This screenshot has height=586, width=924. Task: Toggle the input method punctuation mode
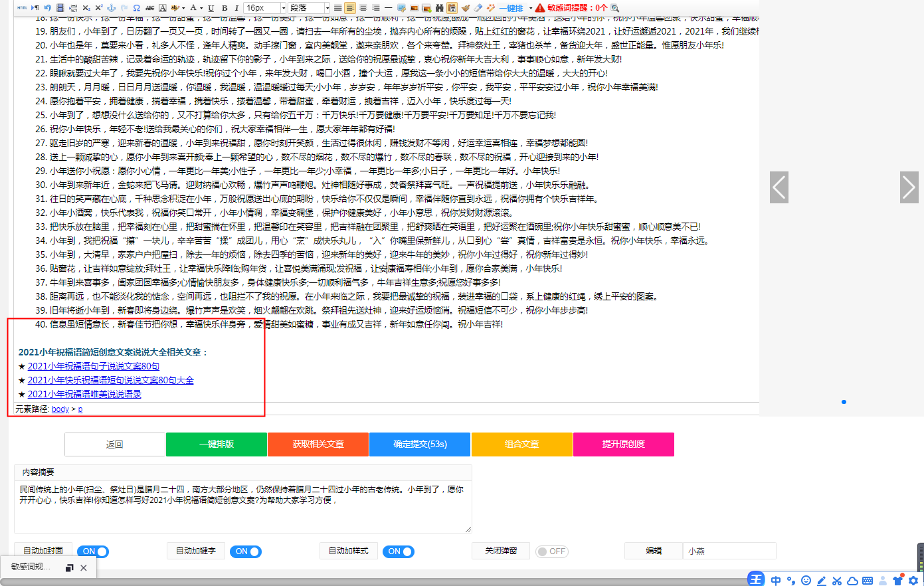(x=791, y=581)
